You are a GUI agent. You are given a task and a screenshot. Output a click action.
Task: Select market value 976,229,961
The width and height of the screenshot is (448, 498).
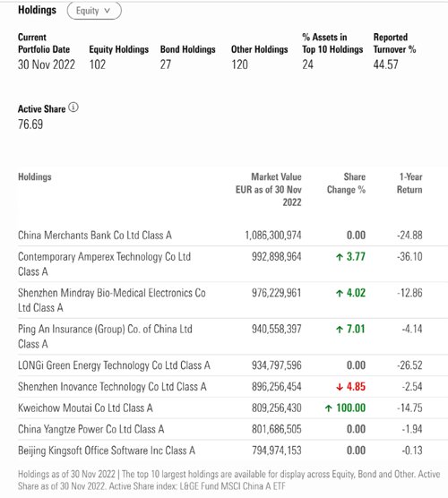click(277, 293)
